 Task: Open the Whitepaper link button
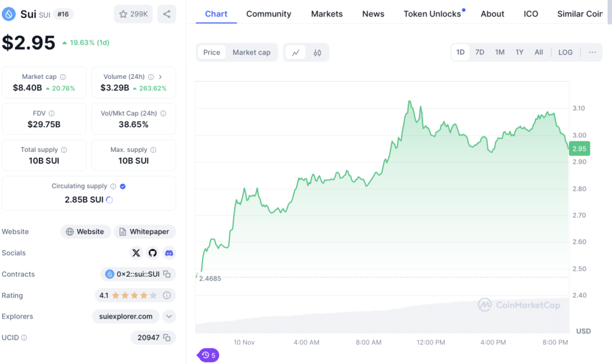(x=145, y=232)
